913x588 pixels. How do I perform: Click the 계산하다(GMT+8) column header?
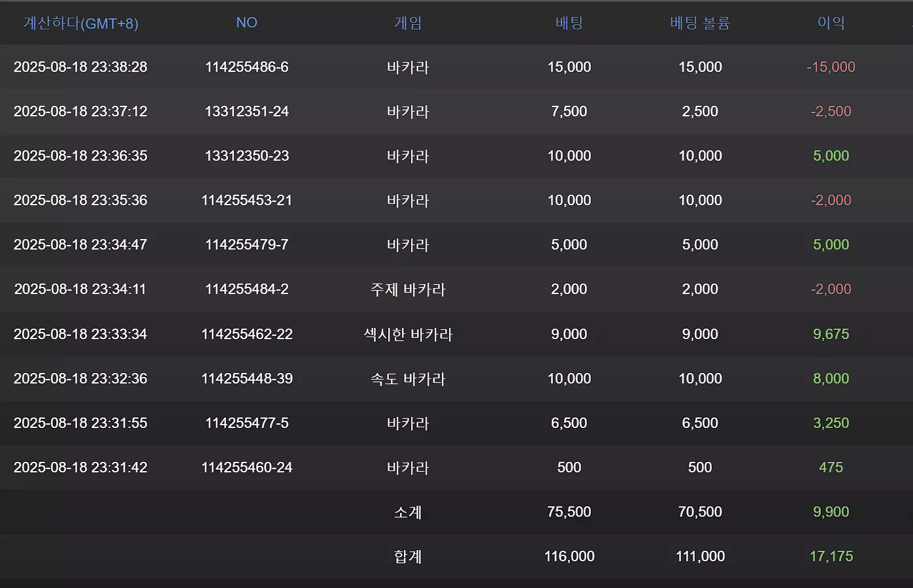tap(81, 24)
